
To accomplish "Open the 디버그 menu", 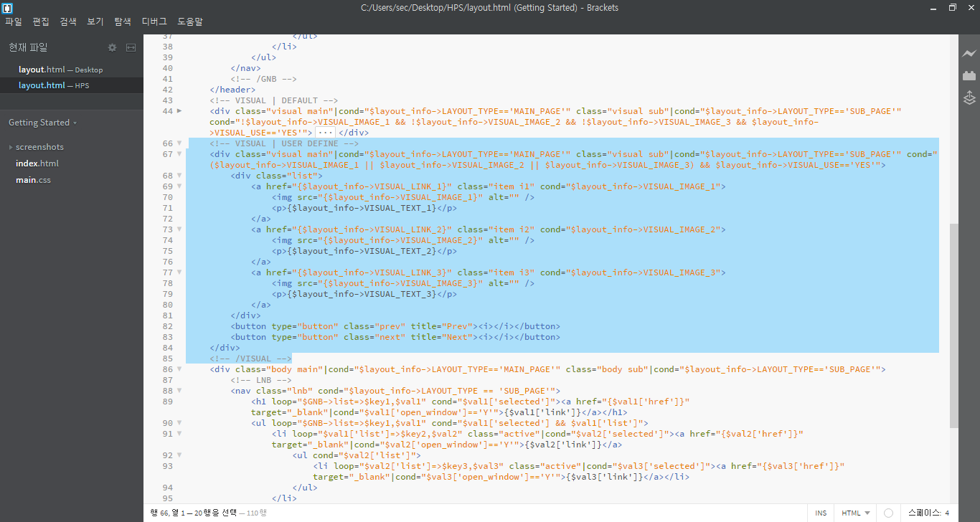I will click(155, 22).
